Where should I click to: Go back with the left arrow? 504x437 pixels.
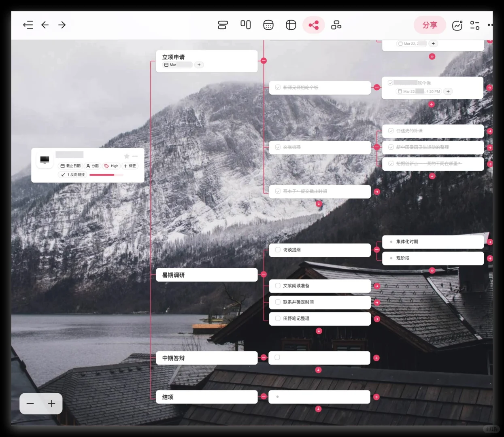click(x=45, y=25)
